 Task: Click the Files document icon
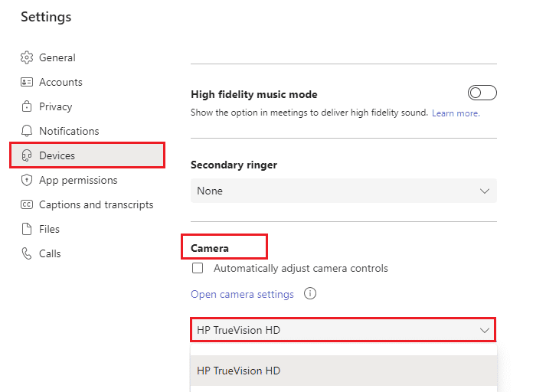pos(27,229)
